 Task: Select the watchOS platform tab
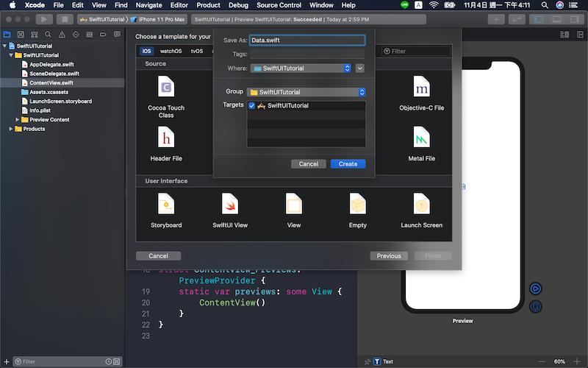(x=171, y=51)
